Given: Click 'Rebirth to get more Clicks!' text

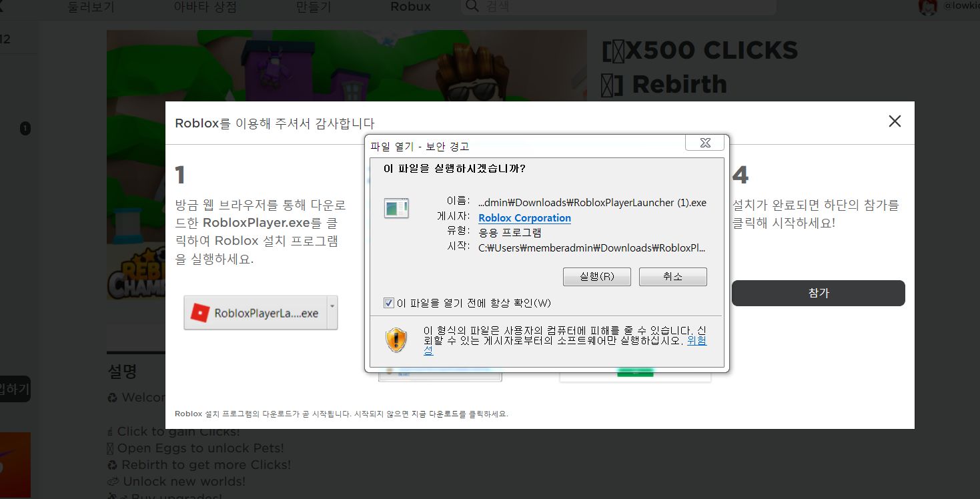Looking at the screenshot, I should [x=199, y=465].
